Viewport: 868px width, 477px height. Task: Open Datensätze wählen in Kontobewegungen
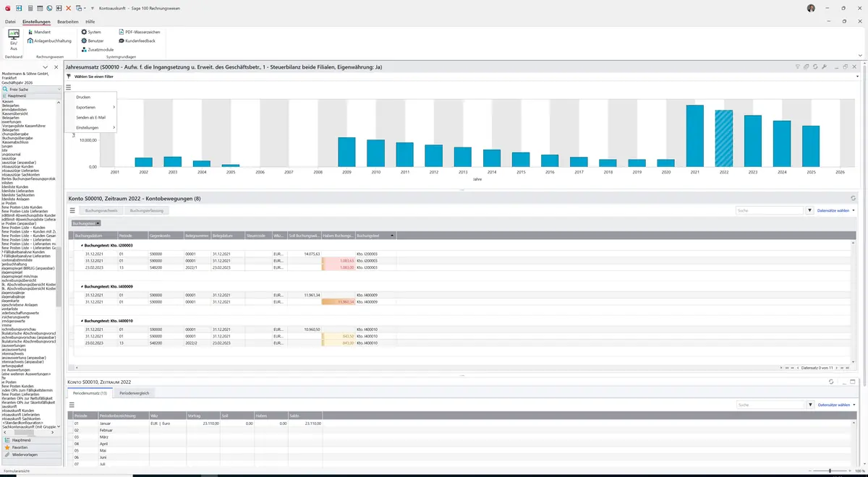(835, 210)
